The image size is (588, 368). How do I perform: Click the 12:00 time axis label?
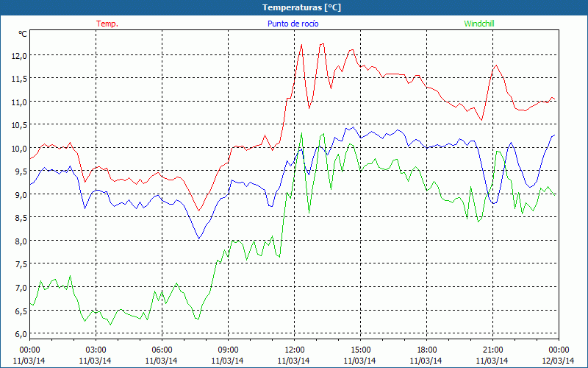pyautogui.click(x=295, y=350)
